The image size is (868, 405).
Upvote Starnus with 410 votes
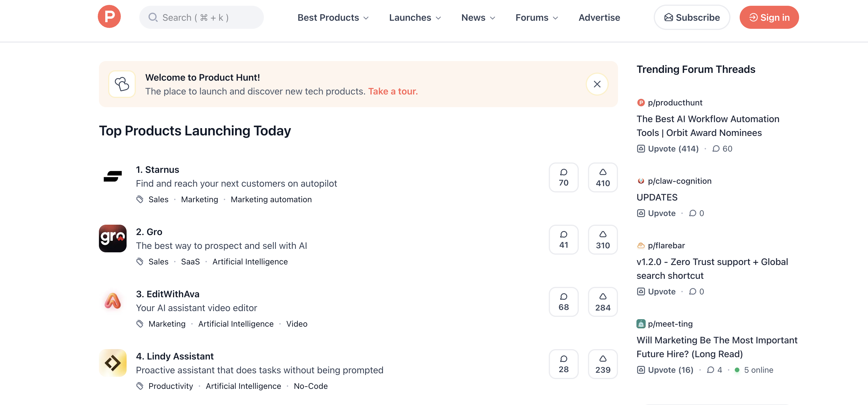(x=602, y=177)
